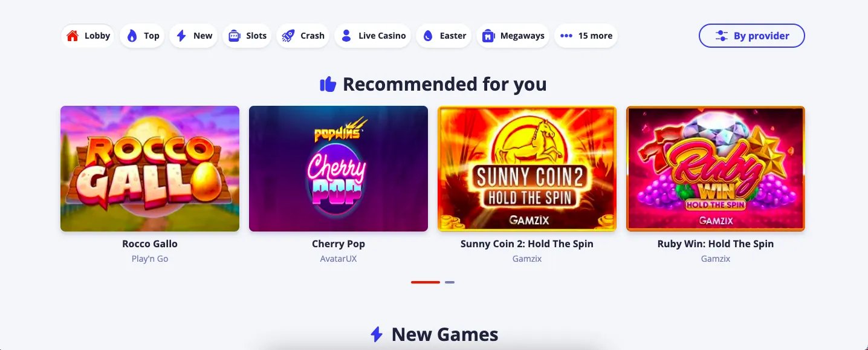Screen dimensions: 868x350
Task: Click the Easter egg category icon
Action: coord(428,36)
